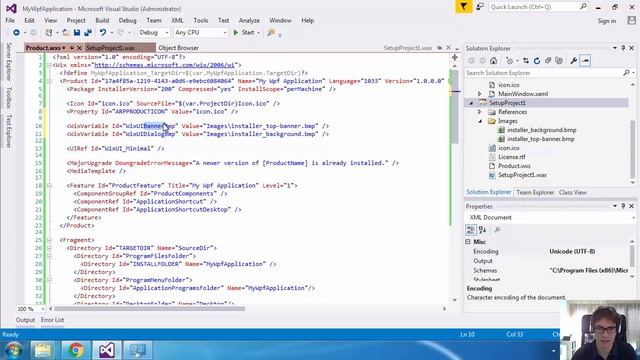Click the Find in Files toolbar icon
Image resolution: width=640 pixels, height=360 pixels.
click(271, 32)
